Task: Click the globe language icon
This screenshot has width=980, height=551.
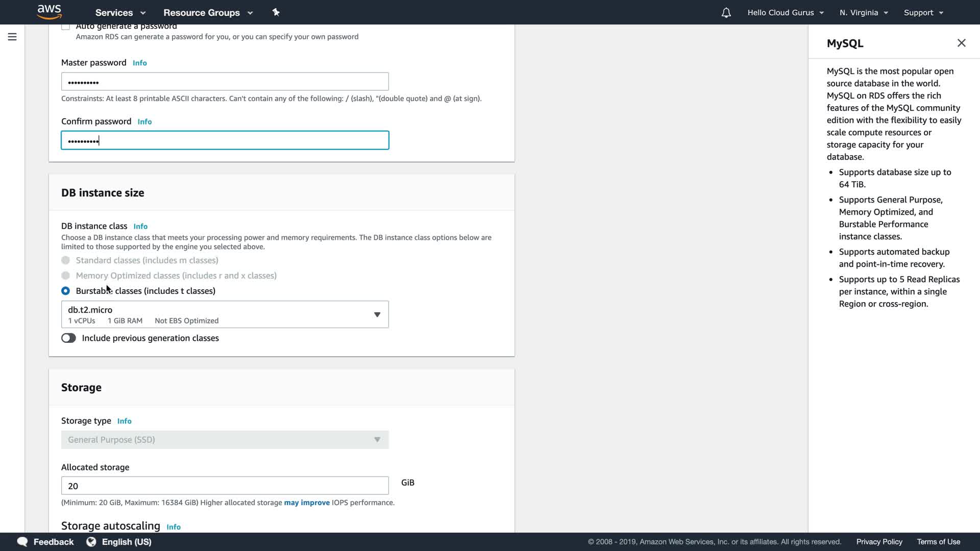Action: 91,541
